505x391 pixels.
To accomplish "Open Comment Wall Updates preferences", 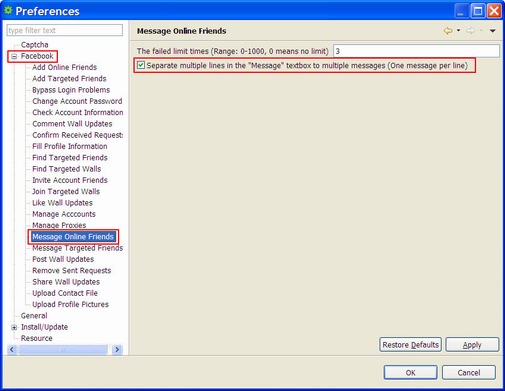I will click(x=72, y=124).
